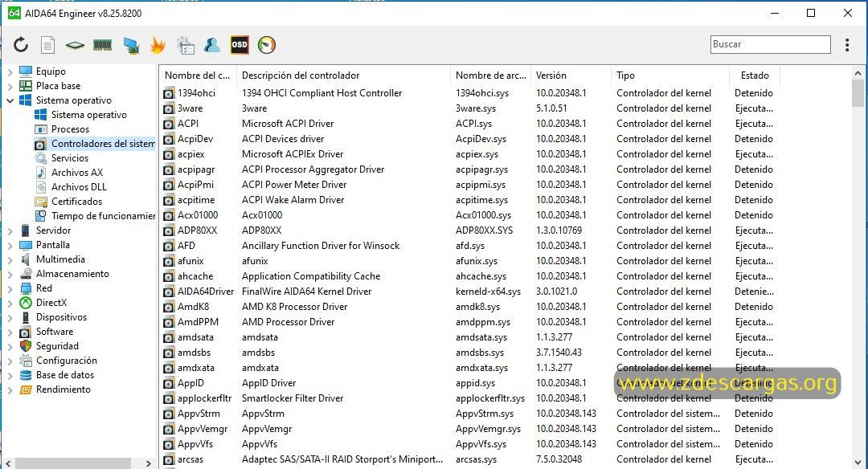
Task: Click the Equipo computer icon in tree
Action: point(26,71)
